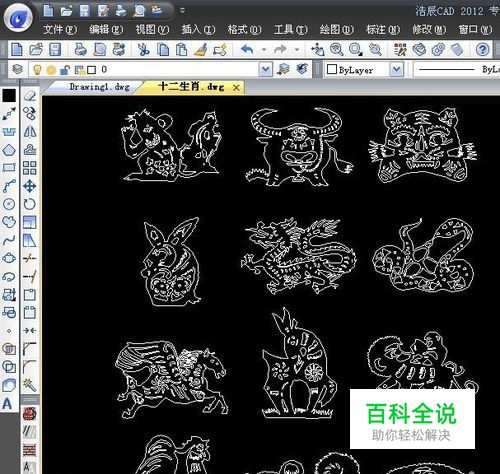500x474 pixels.
Task: Open the 修改(M) menu
Action: click(429, 30)
